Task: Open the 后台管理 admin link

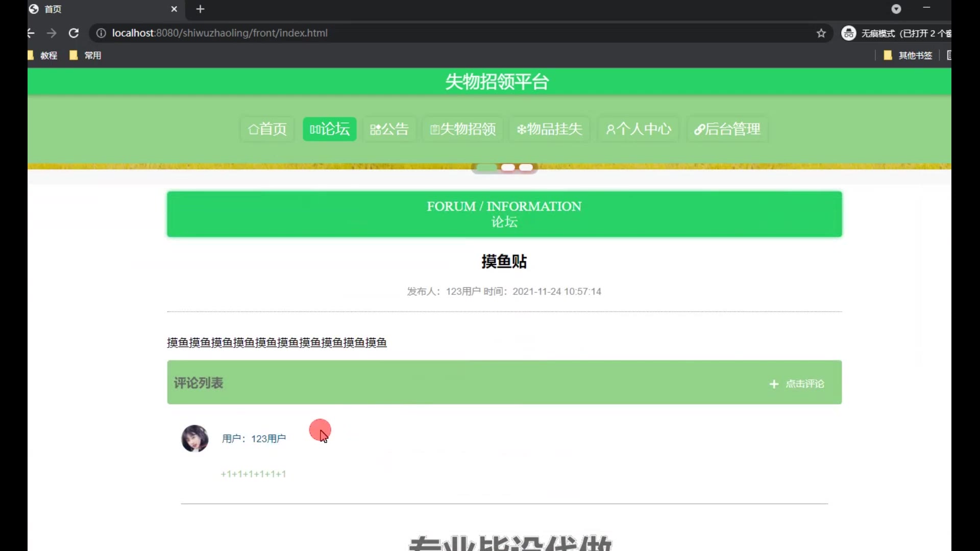Action: 727,129
